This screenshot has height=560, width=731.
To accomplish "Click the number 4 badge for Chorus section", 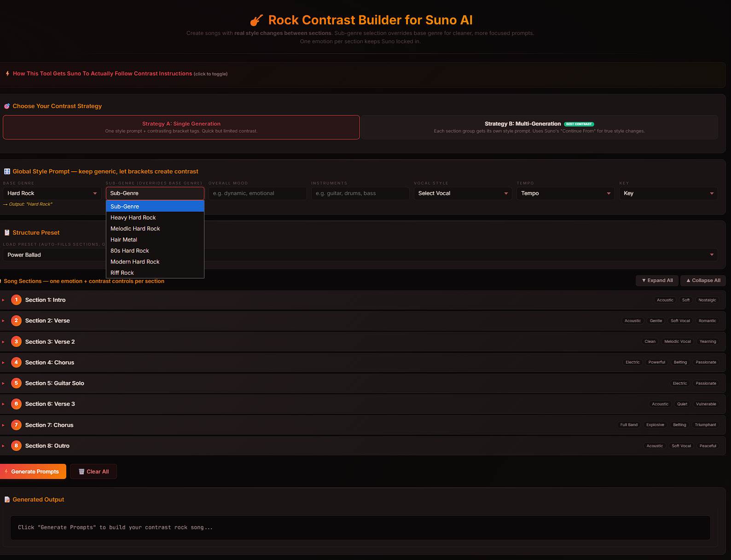I will tap(16, 363).
